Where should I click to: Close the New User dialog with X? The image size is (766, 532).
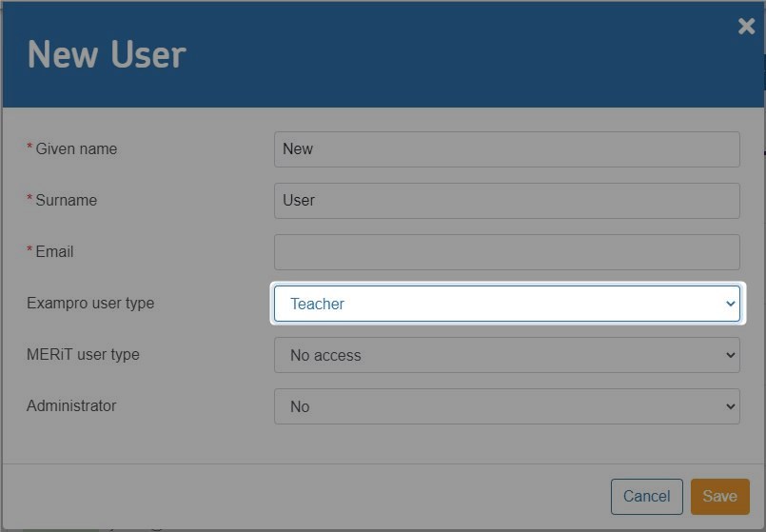click(x=746, y=27)
